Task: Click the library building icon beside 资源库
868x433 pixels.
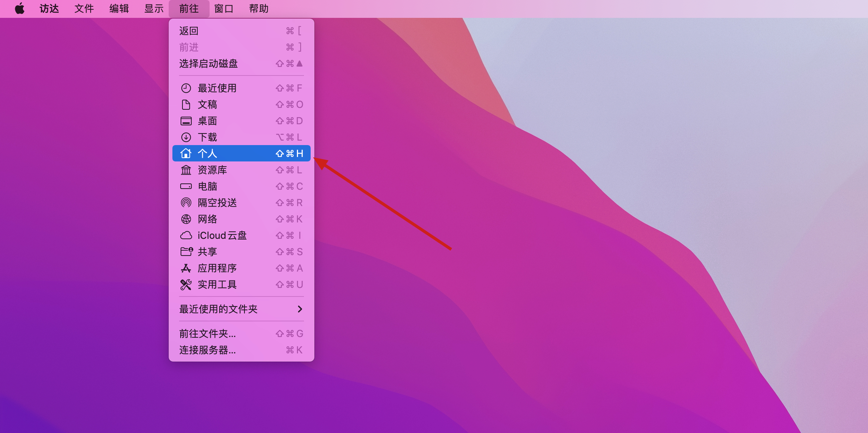Action: [x=186, y=170]
